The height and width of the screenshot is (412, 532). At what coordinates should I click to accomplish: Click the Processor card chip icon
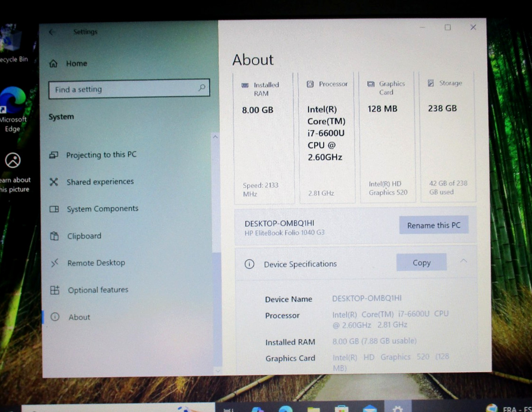coord(310,84)
